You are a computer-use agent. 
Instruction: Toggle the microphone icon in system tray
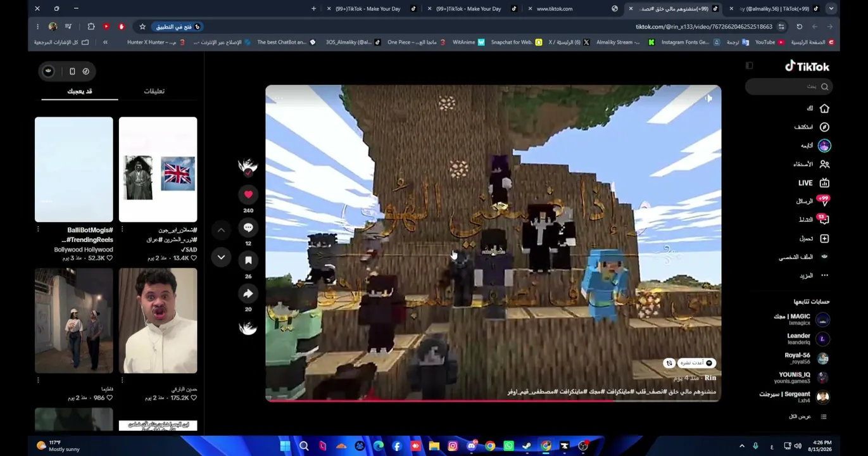click(x=755, y=446)
